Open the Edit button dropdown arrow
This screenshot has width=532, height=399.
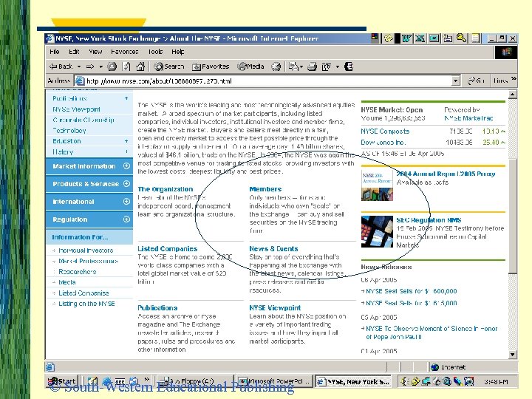point(338,66)
